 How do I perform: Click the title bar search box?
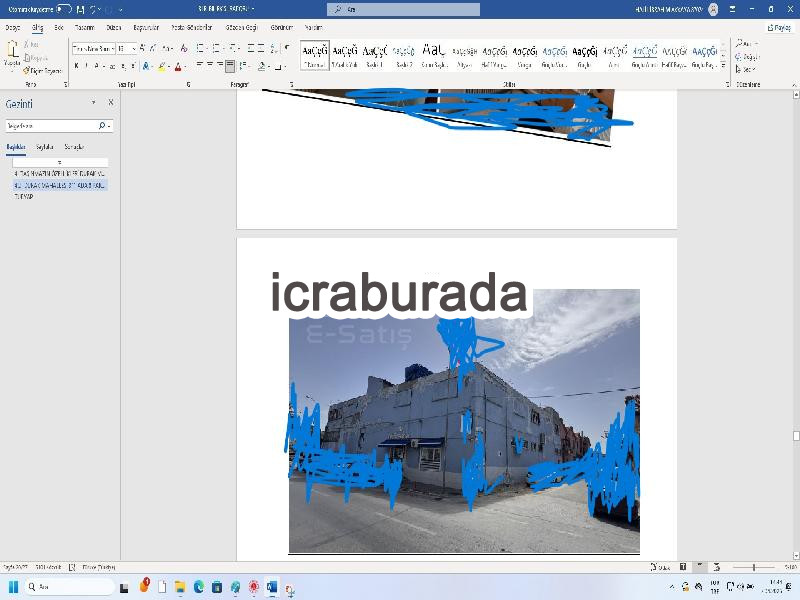click(x=403, y=9)
